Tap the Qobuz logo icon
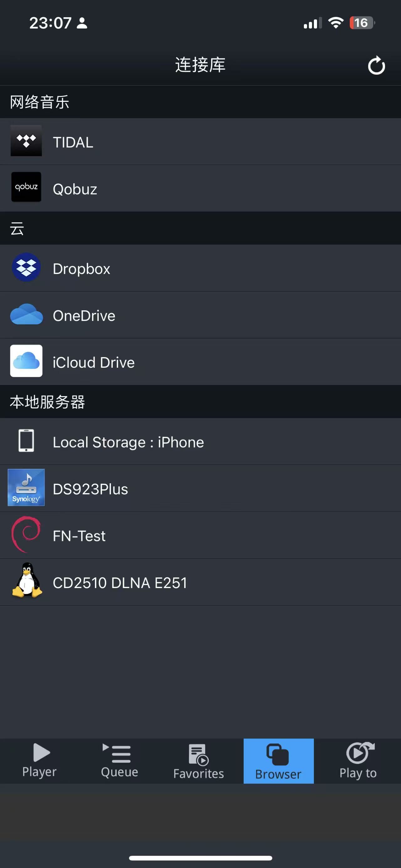This screenshot has height=868, width=401. click(x=26, y=187)
